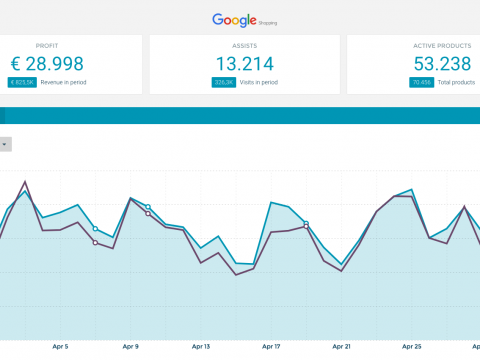This screenshot has height=360, width=480.
Task: Select the € 28.998 profit value
Action: click(47, 64)
